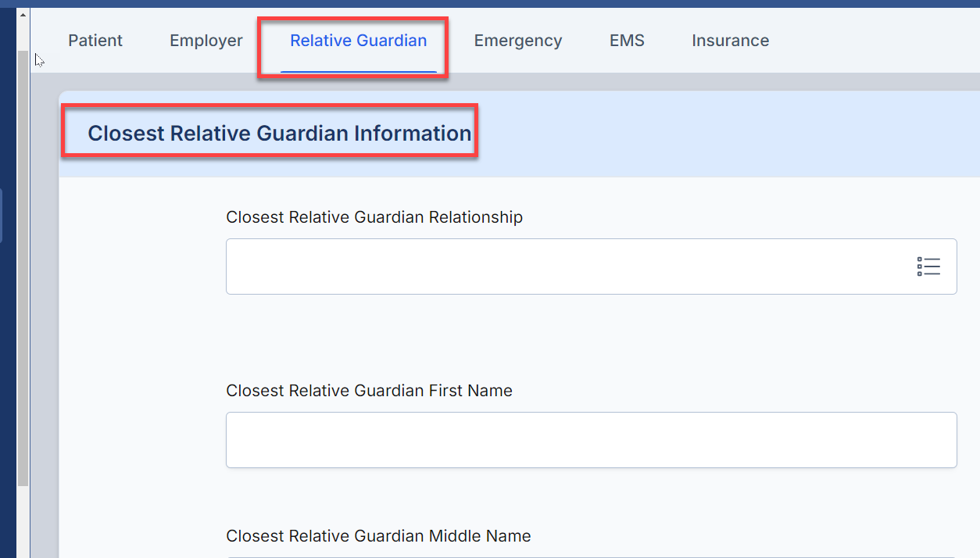Click the lighter handle on the sidebar edge

[x=2, y=215]
